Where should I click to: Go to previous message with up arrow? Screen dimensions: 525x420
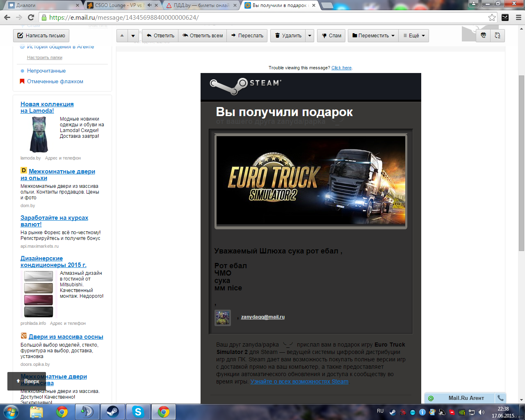pyautogui.click(x=122, y=36)
